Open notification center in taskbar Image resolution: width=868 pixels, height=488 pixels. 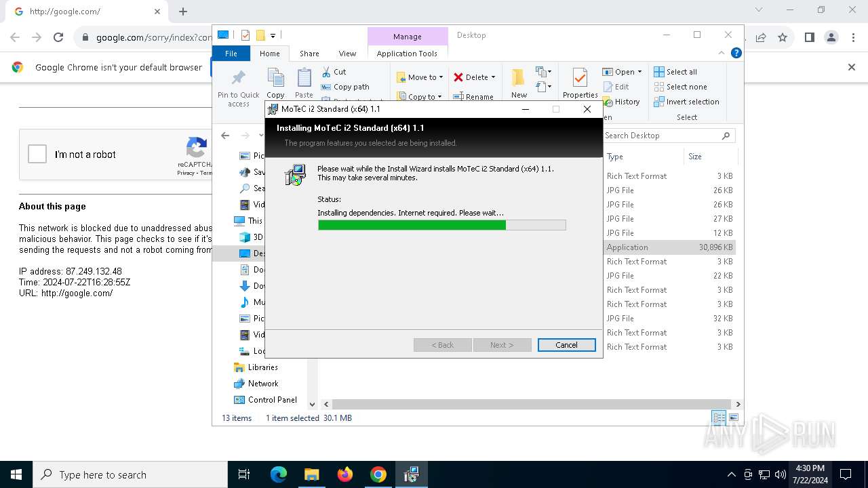click(846, 474)
